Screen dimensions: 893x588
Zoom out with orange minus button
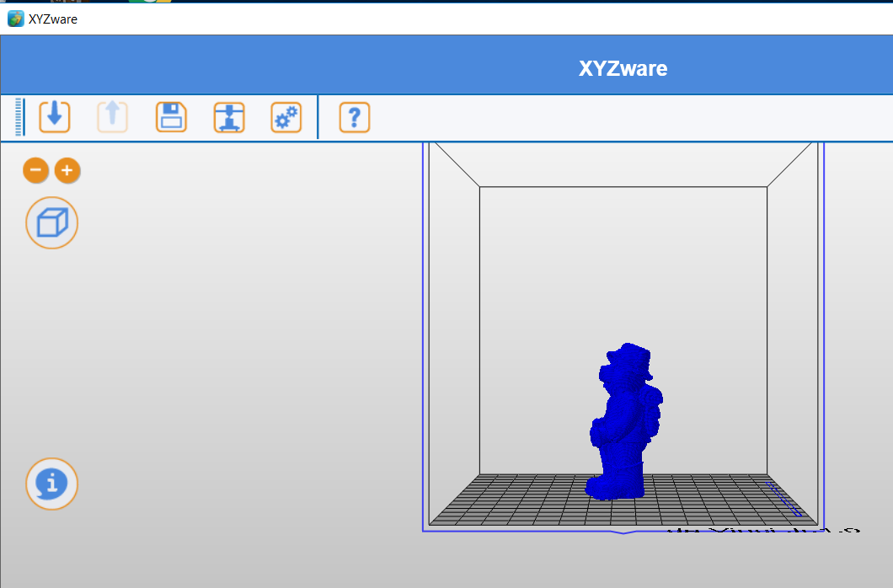(35, 170)
